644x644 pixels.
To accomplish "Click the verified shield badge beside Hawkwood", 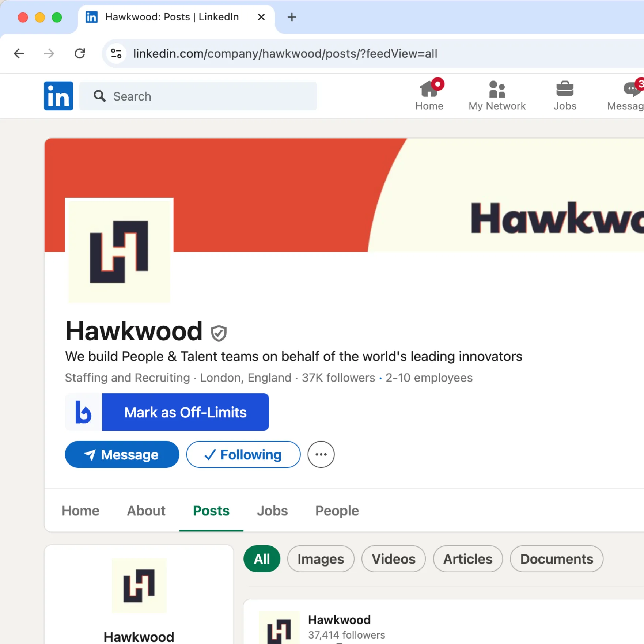I will [219, 333].
